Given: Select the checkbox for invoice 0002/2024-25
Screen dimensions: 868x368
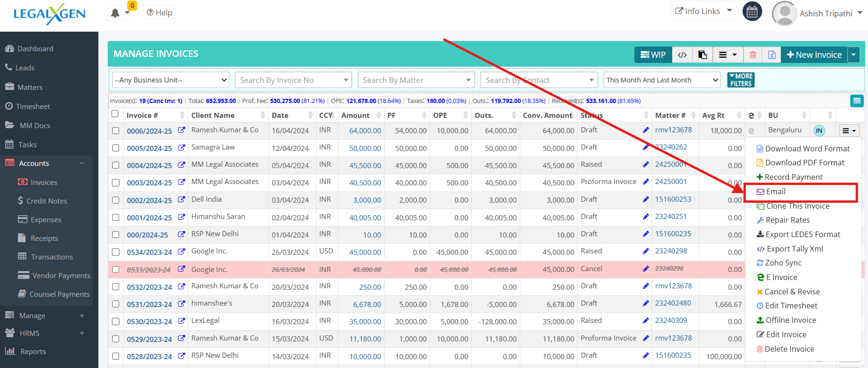Looking at the screenshot, I should (x=116, y=200).
